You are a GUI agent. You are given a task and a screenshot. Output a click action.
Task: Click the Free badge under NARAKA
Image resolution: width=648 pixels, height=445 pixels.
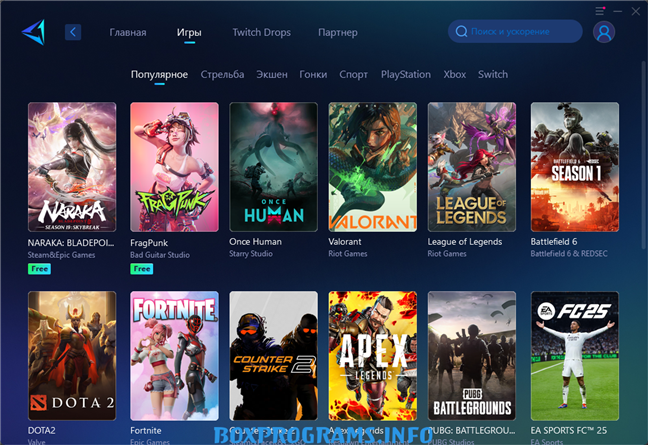(39, 269)
